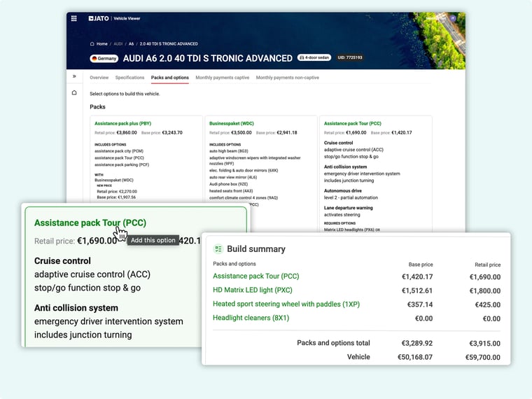Screen dimensions: 532x399
Task: Click 'heated seats front (4A3)' option text
Action: click(x=231, y=190)
